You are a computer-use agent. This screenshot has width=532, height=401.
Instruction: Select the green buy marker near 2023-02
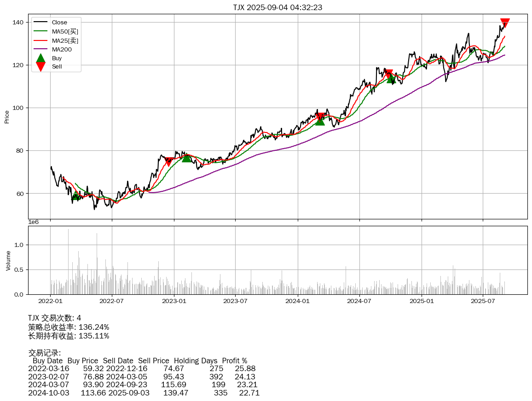click(x=186, y=158)
